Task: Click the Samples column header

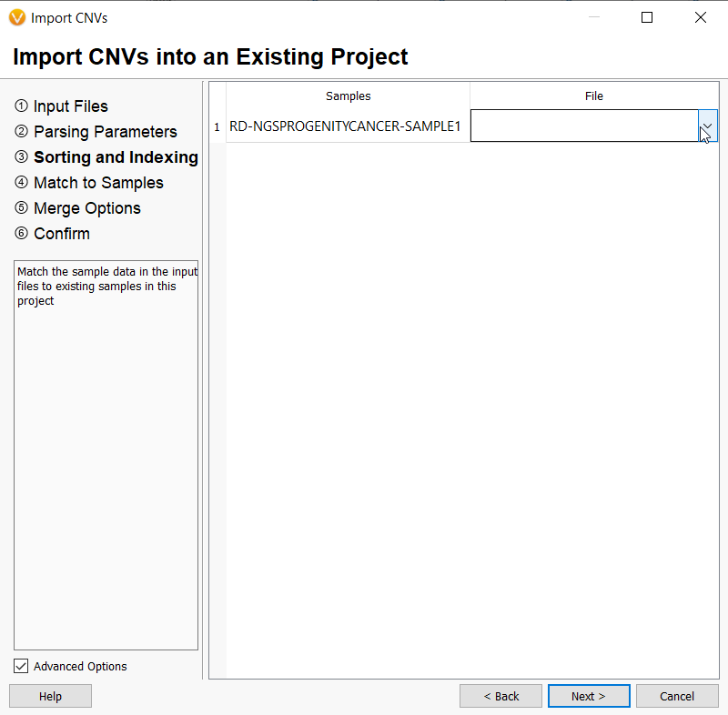Action: (349, 96)
